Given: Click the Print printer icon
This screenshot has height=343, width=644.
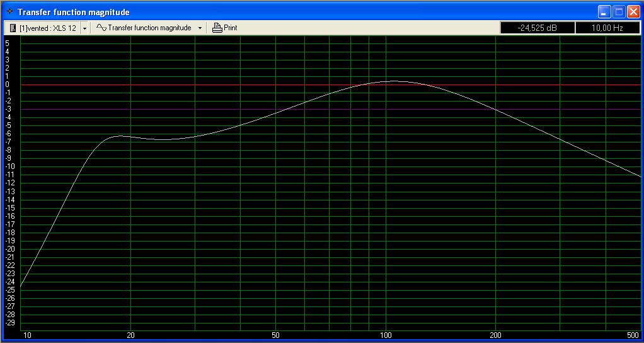Looking at the screenshot, I should 217,28.
